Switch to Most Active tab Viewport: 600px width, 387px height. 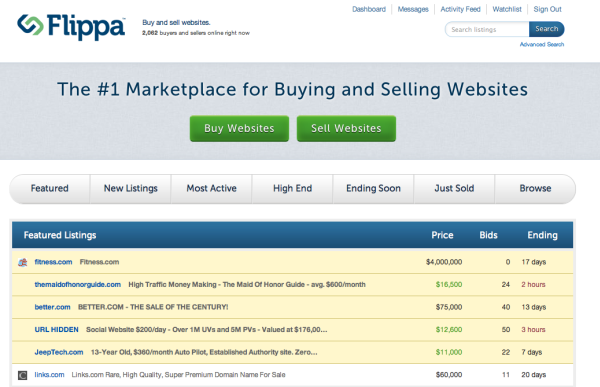point(212,188)
